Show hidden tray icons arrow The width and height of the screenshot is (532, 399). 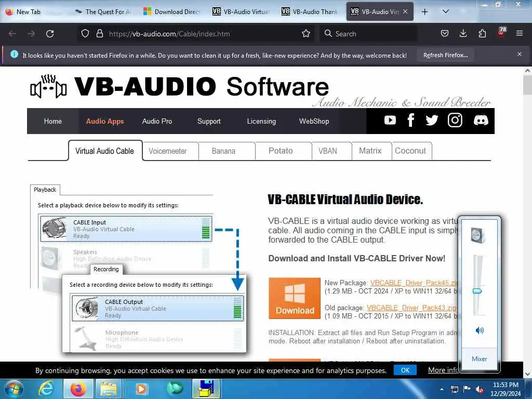442,389
